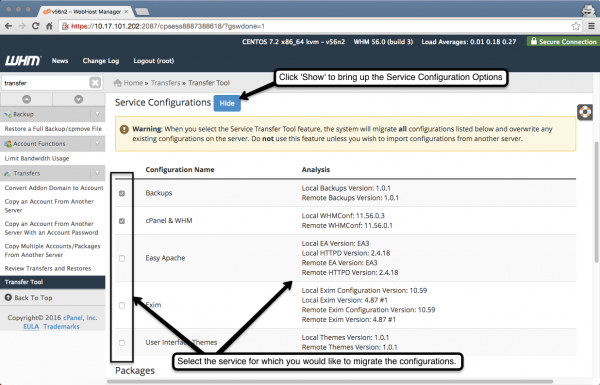Click Load Averages in the status bar
The width and height of the screenshot is (600, 385).
click(x=469, y=41)
